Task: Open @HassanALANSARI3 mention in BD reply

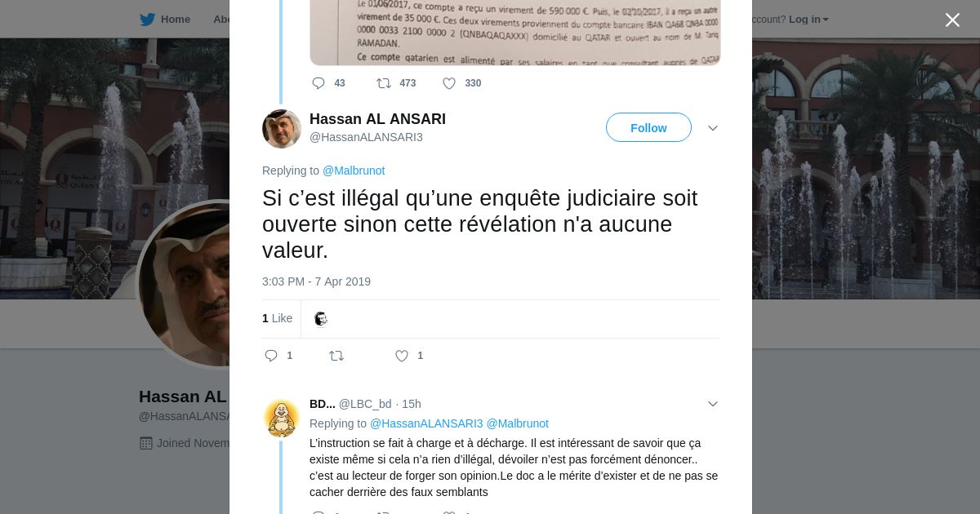Action: pos(426,423)
